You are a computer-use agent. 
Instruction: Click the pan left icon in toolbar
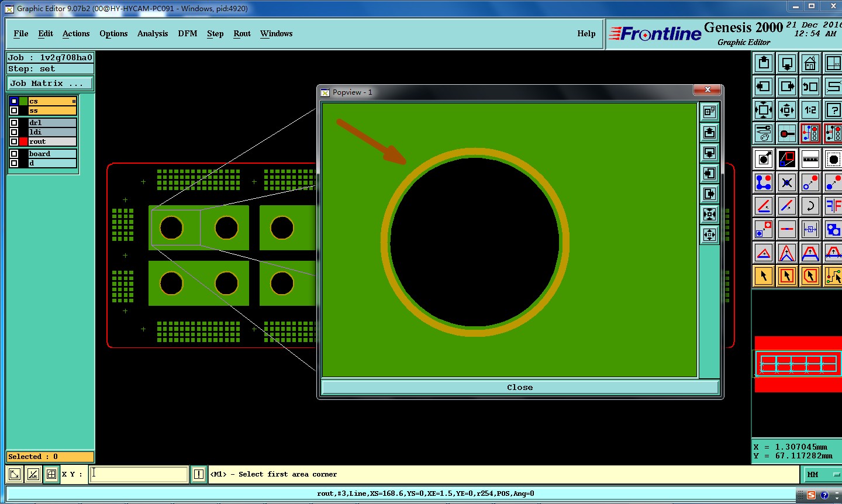(764, 87)
